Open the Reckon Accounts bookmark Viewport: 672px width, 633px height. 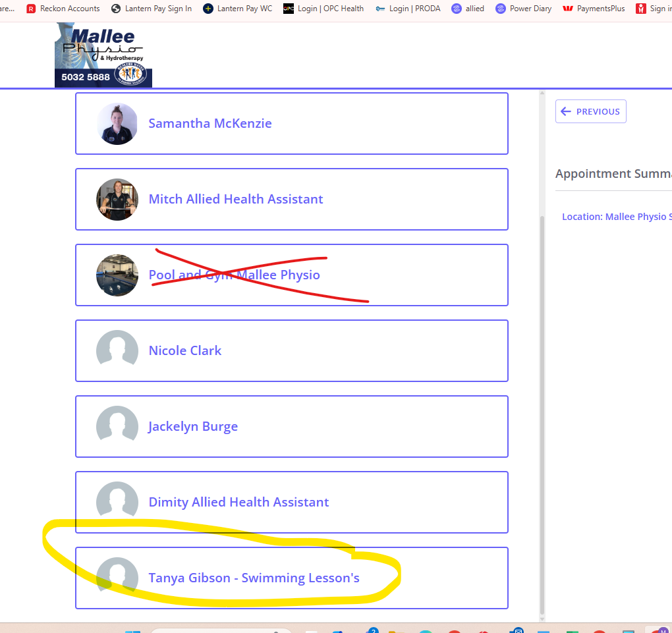(x=63, y=9)
